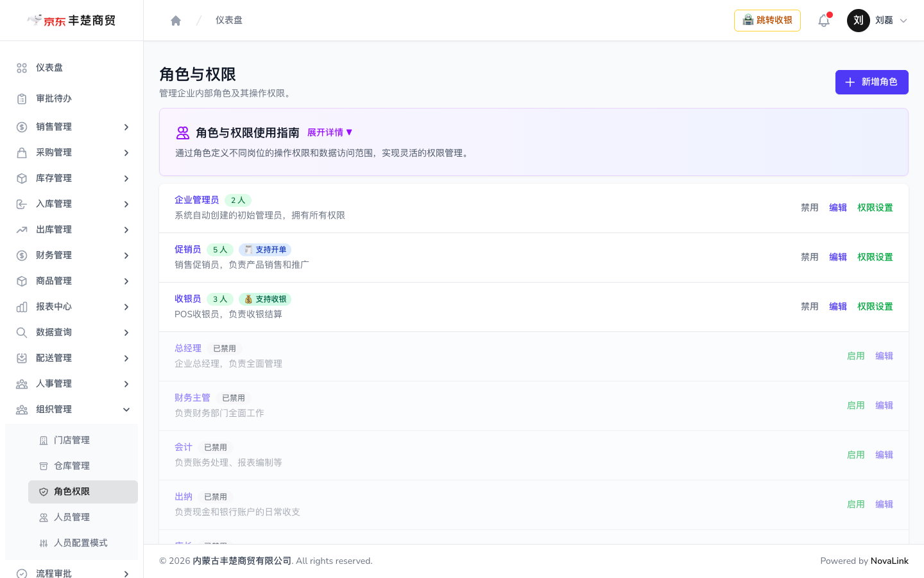Expand the 流程审批 chevron

[x=126, y=574]
